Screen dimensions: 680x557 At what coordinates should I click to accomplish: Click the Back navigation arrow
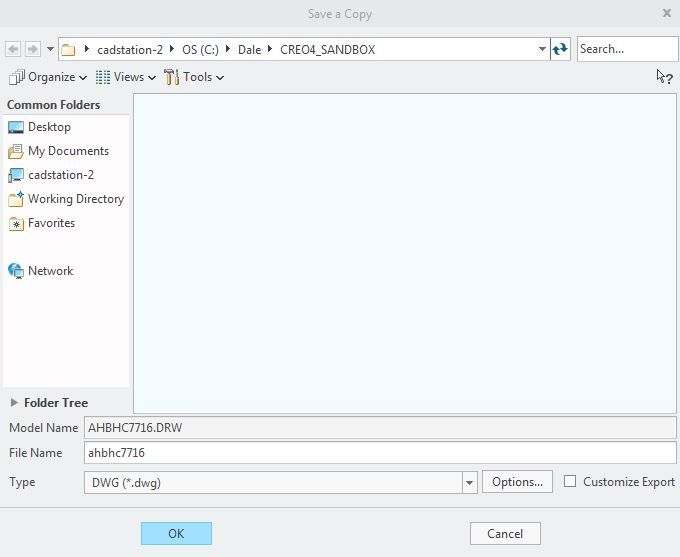13,49
